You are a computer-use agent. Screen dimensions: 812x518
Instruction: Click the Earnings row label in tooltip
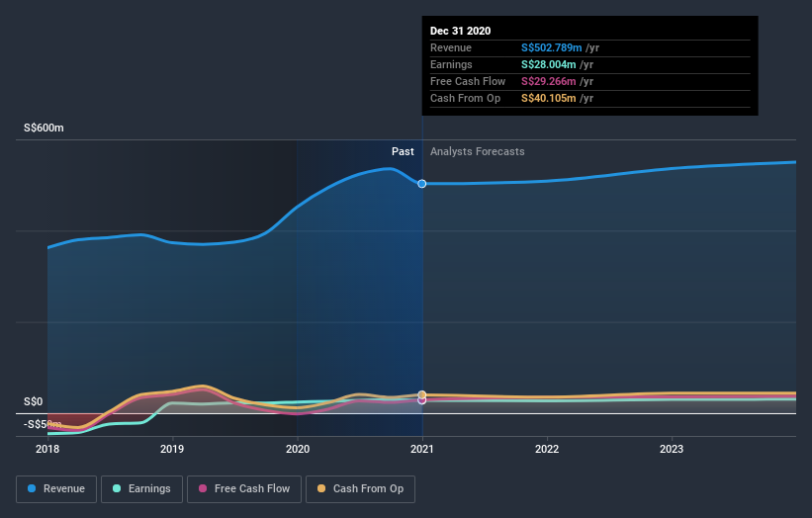click(x=451, y=64)
